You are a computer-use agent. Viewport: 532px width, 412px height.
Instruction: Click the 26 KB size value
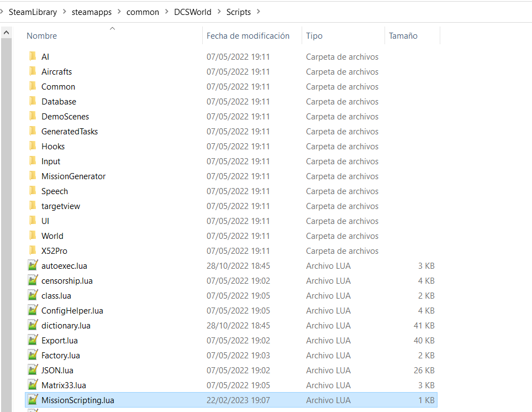pyautogui.click(x=424, y=371)
